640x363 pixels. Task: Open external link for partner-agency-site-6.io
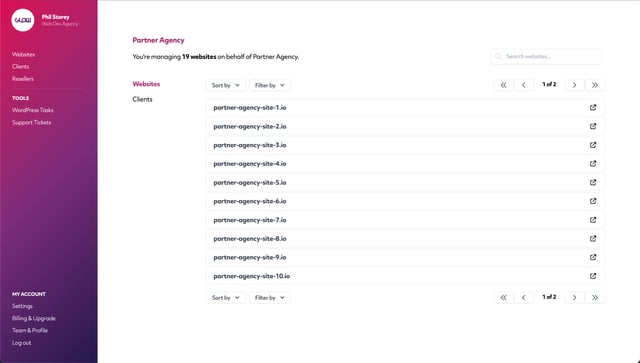(x=593, y=201)
